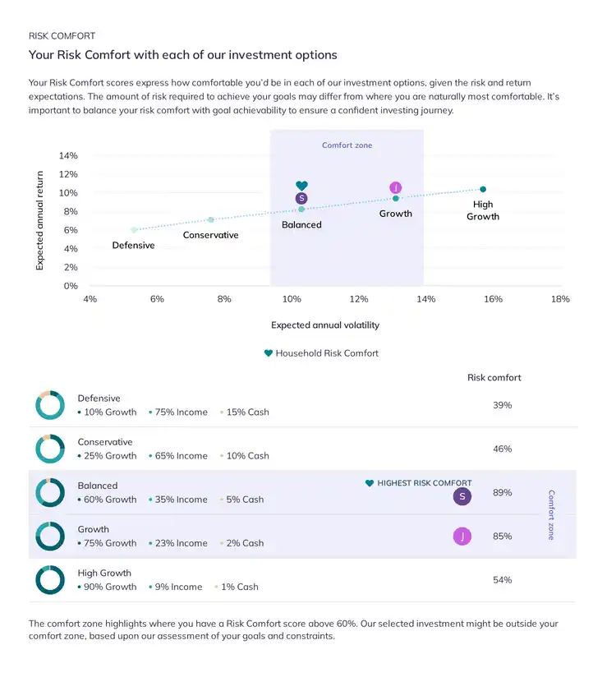Click the Defensive donut chart icon
Image resolution: width=616 pixels, height=691 pixels.
point(50,405)
